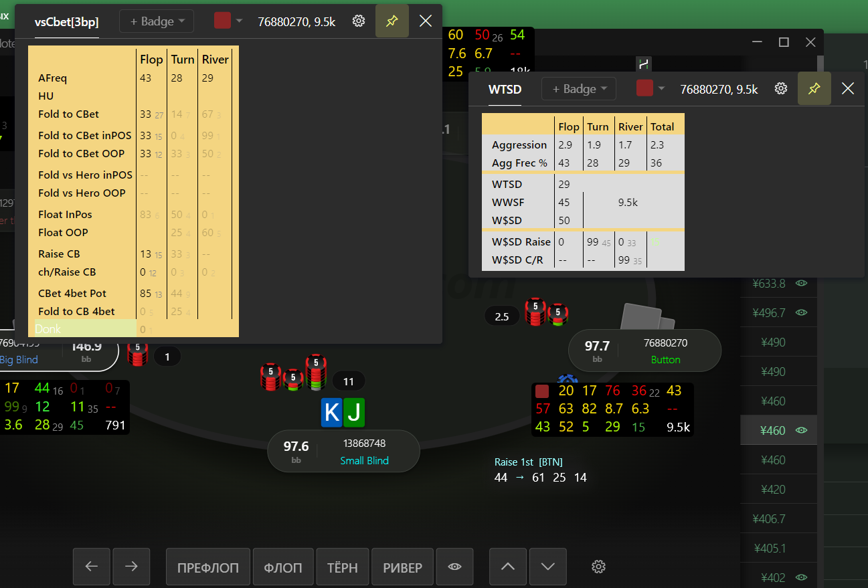Image resolution: width=868 pixels, height=588 pixels.
Task: Click Fold to CBet row label
Action: (x=69, y=114)
